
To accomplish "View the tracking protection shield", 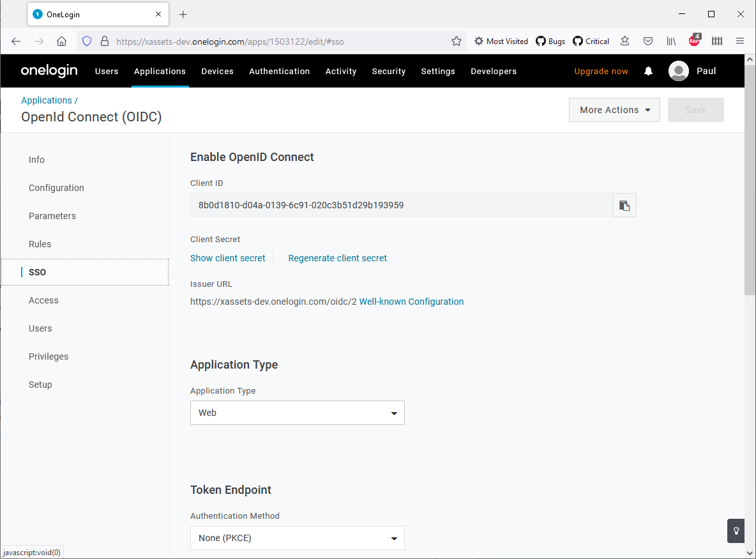I will 86,40.
